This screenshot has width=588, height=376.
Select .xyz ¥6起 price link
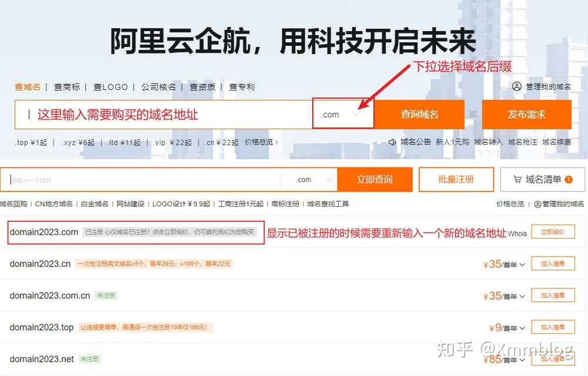[x=78, y=142]
